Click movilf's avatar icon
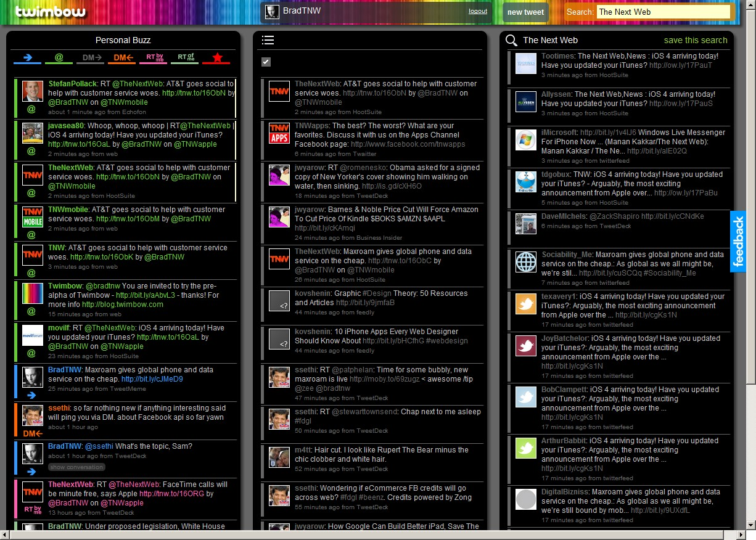This screenshot has height=540, width=756. [x=33, y=335]
